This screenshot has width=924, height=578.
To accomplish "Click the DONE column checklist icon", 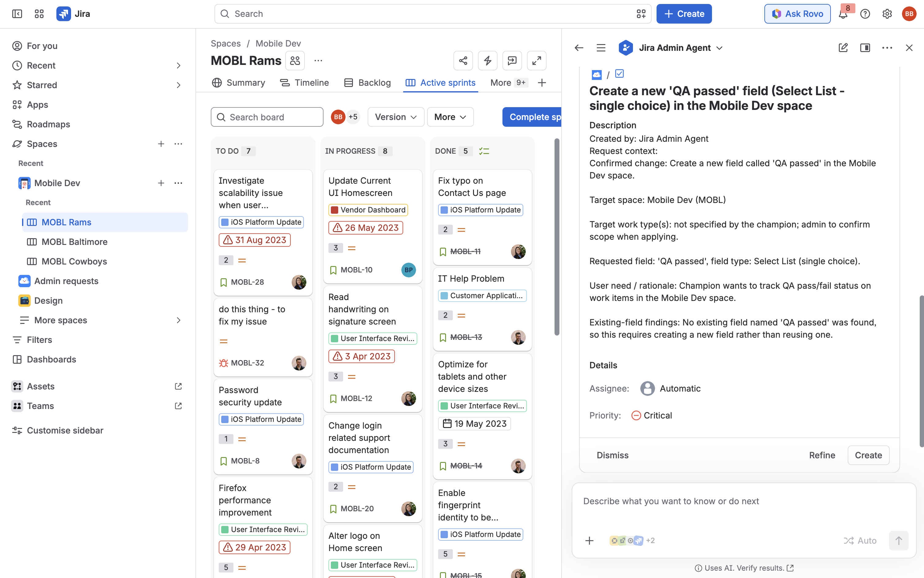I will pos(484,151).
